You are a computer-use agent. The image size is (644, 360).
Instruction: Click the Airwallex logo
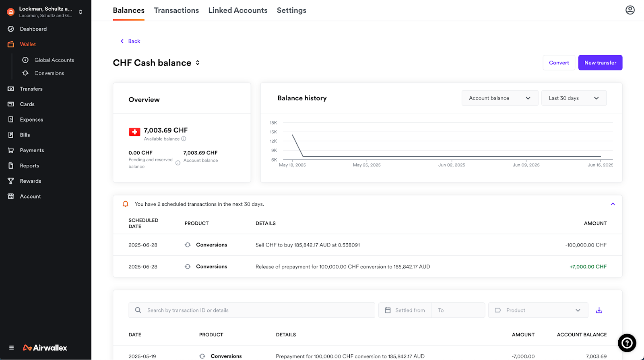click(x=45, y=348)
